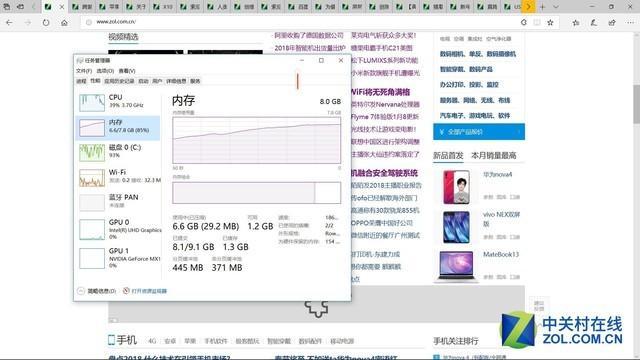The height and width of the screenshot is (360, 640).
Task: Close the active ZOL browser tab
Action: pyautogui.click(x=62, y=7)
